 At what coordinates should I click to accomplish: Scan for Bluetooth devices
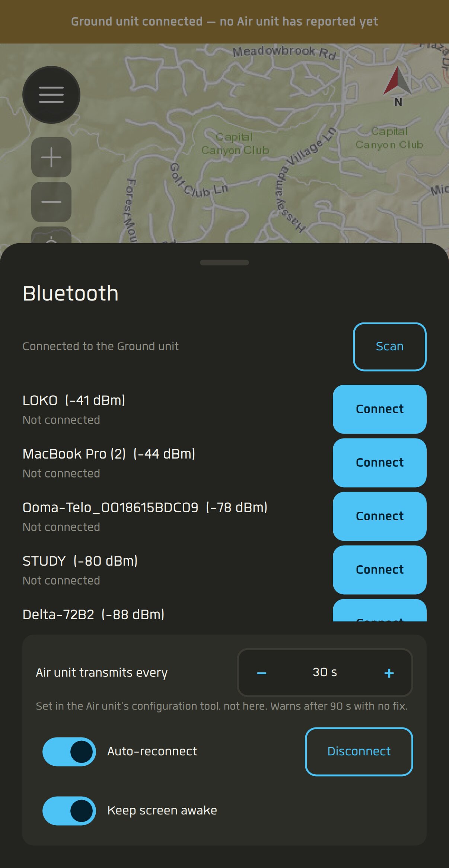pos(389,347)
